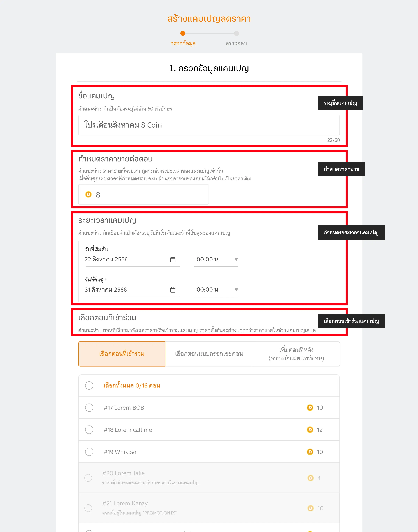Screen dimensions: 418x532
Task: Select episode #17 Lorem BOB
Action: pos(89,408)
